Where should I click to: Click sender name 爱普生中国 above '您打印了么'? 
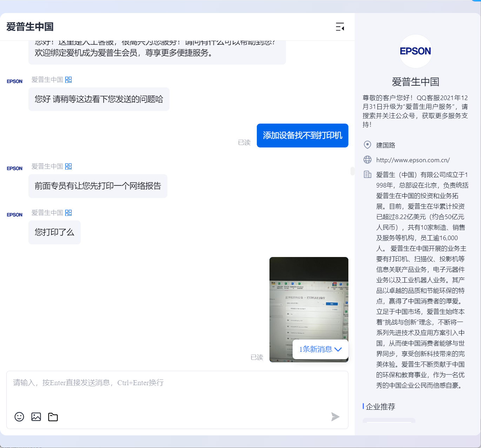pyautogui.click(x=47, y=213)
